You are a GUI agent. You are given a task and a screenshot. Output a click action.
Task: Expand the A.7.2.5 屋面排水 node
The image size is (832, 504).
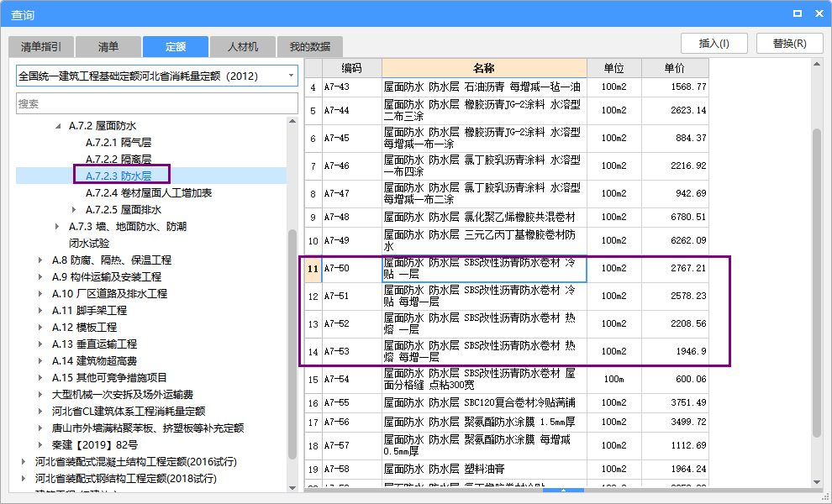[74, 210]
